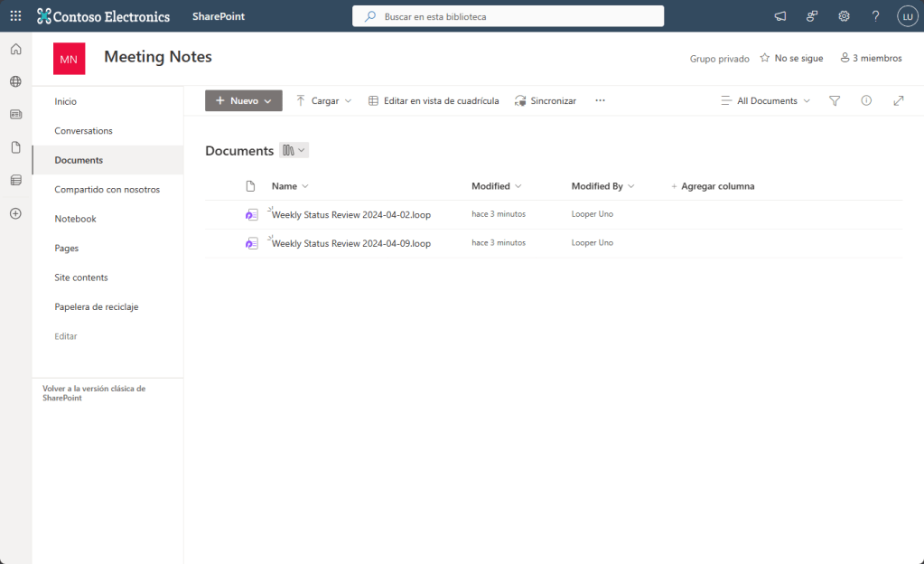Click the Create plus icon in left rail
The width and height of the screenshot is (924, 564).
coord(15,213)
